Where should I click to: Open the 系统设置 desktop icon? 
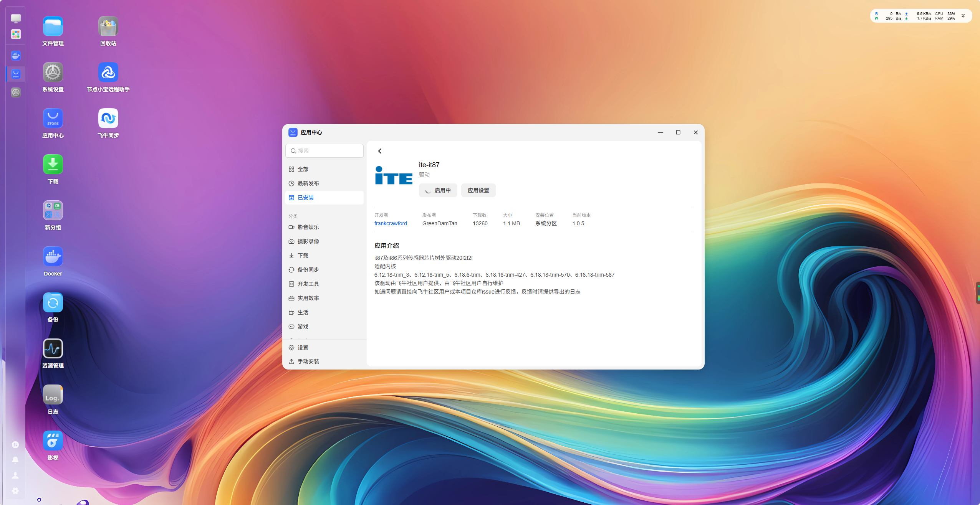pos(53,72)
